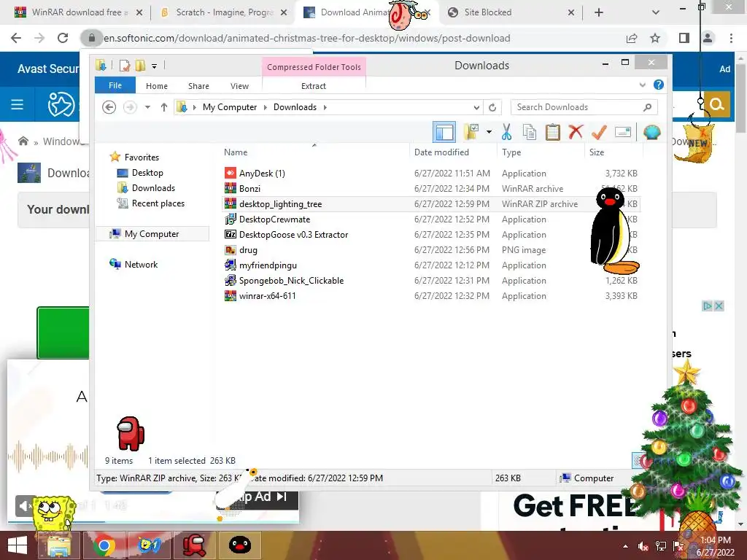Screen dimensions: 747x560
Task: Open the Extract ribbon tab
Action: 314,86
